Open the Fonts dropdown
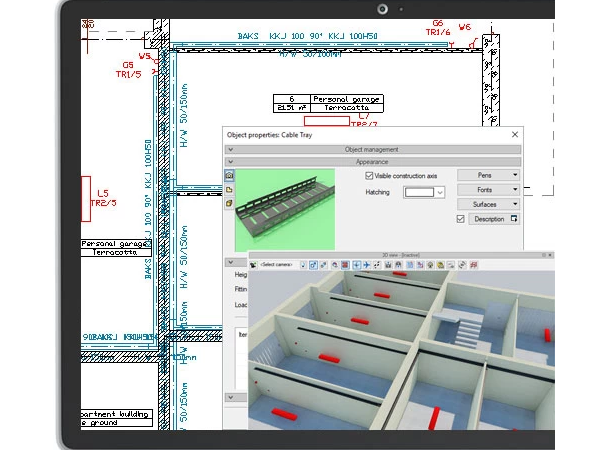This screenshot has width=600, height=450. pyautogui.click(x=488, y=190)
